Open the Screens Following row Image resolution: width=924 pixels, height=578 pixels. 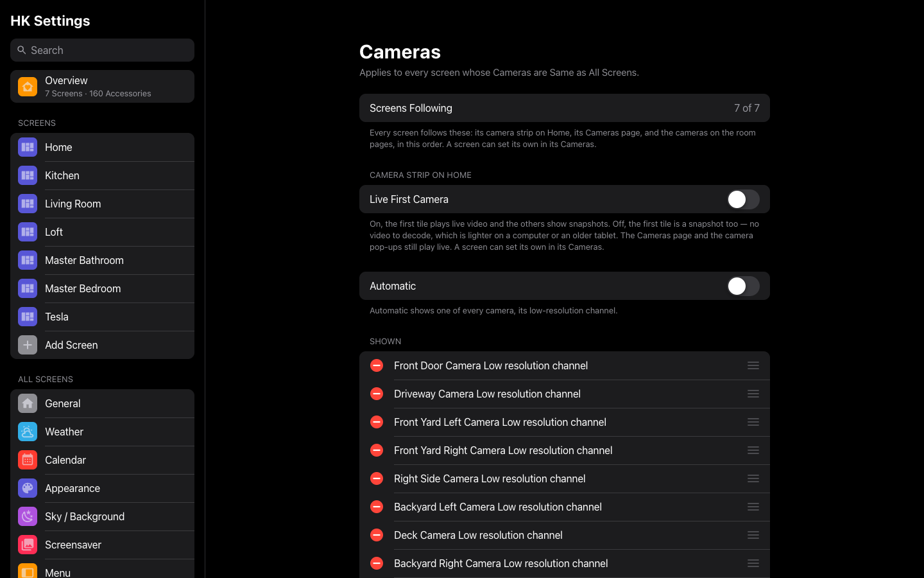565,108
